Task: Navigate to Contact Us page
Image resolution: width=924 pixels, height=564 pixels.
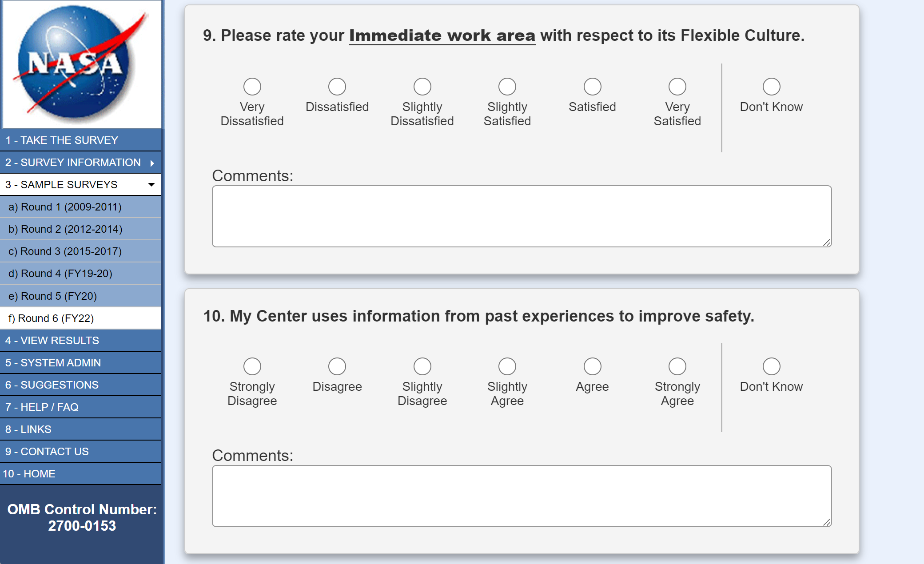Action: point(47,452)
